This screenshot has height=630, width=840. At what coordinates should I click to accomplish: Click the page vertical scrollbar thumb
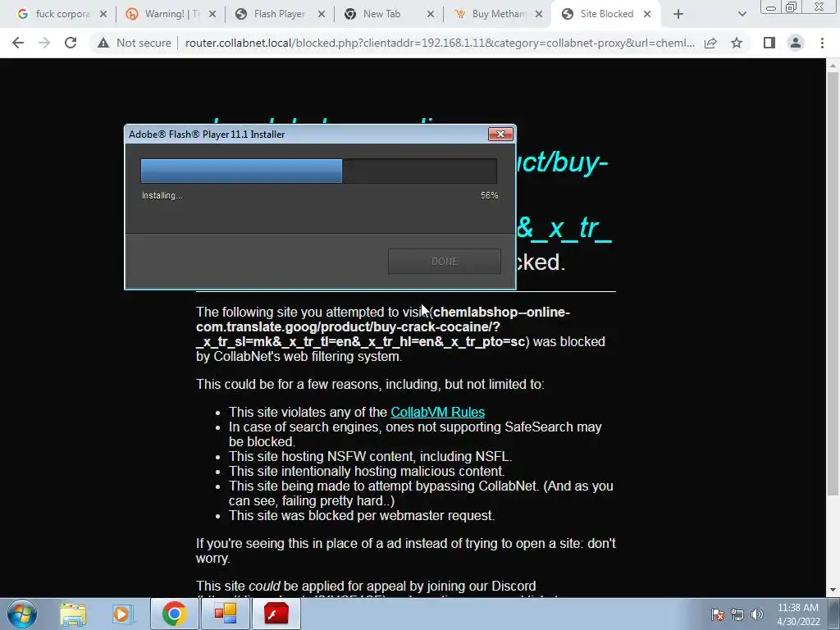(x=832, y=284)
